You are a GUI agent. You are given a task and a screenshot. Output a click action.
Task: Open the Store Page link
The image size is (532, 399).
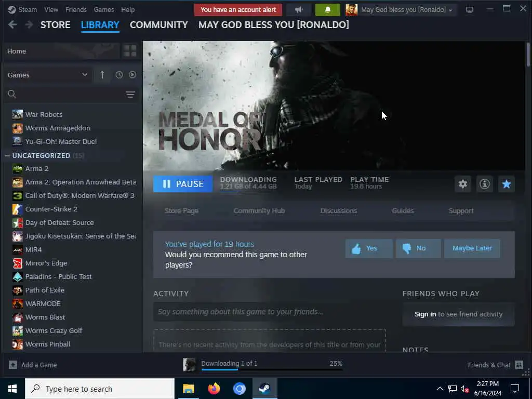pyautogui.click(x=181, y=211)
